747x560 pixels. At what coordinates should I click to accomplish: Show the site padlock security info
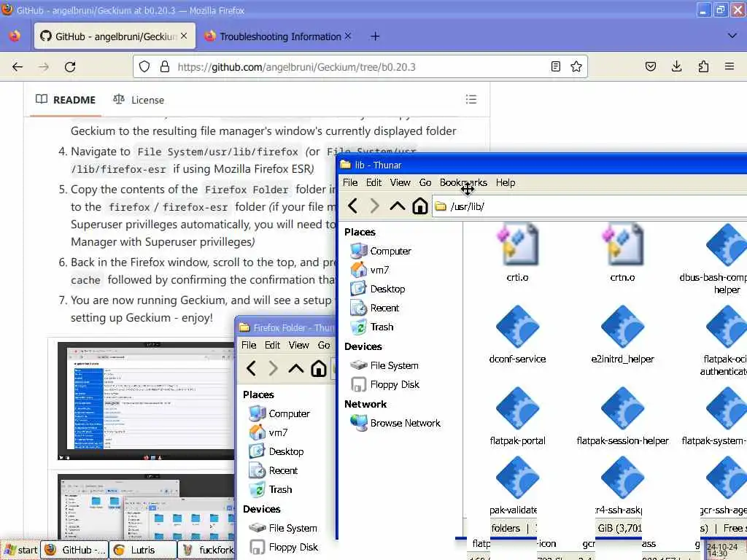point(165,66)
